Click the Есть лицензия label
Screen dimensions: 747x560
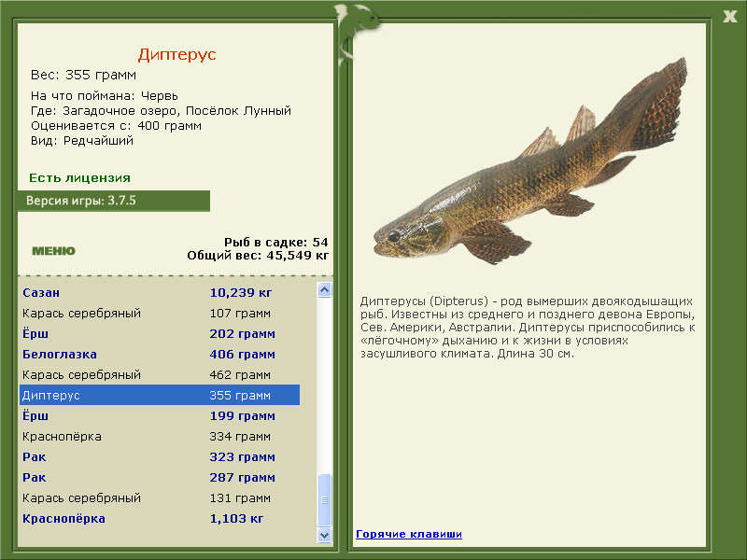click(79, 177)
